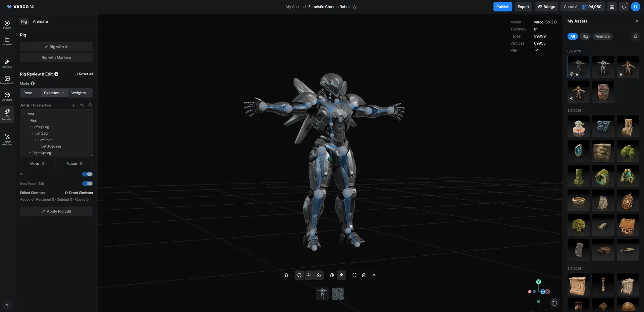Image resolution: width=644 pixels, height=312 pixels.
Task: Select the LeftToeBase joint
Action: pyautogui.click(x=51, y=146)
